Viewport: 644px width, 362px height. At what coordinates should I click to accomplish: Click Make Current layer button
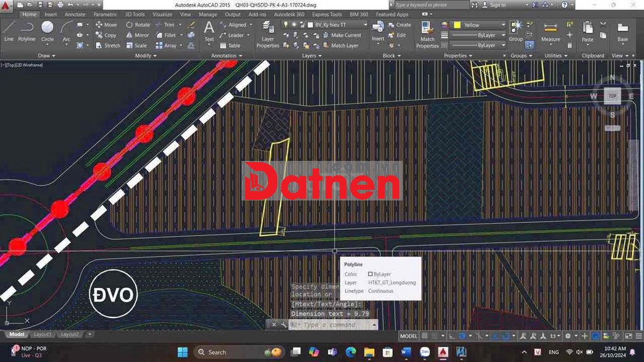[x=342, y=35]
